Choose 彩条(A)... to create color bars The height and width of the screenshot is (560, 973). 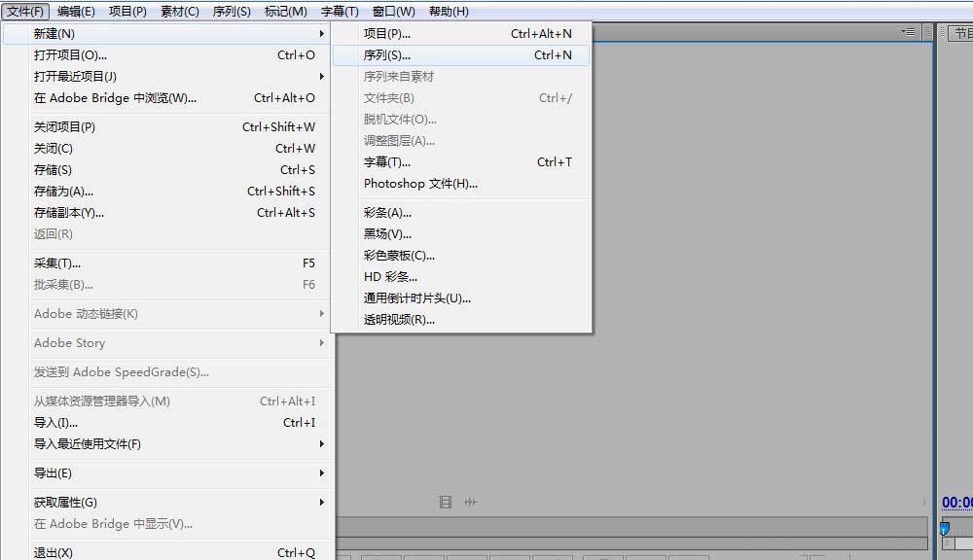click(x=387, y=212)
